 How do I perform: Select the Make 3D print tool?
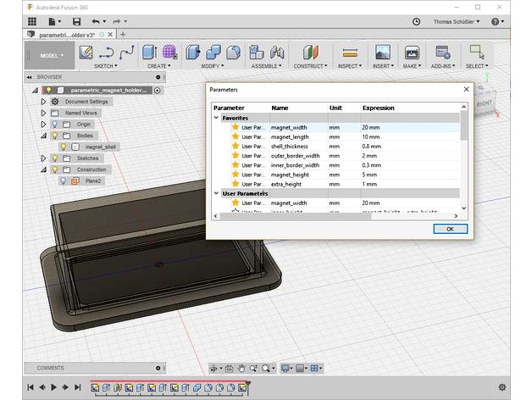click(x=412, y=53)
